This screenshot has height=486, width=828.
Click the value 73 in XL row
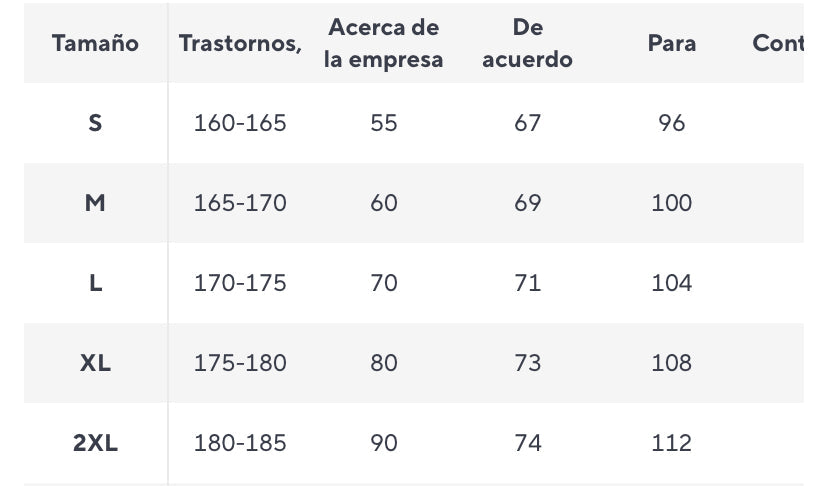527,363
